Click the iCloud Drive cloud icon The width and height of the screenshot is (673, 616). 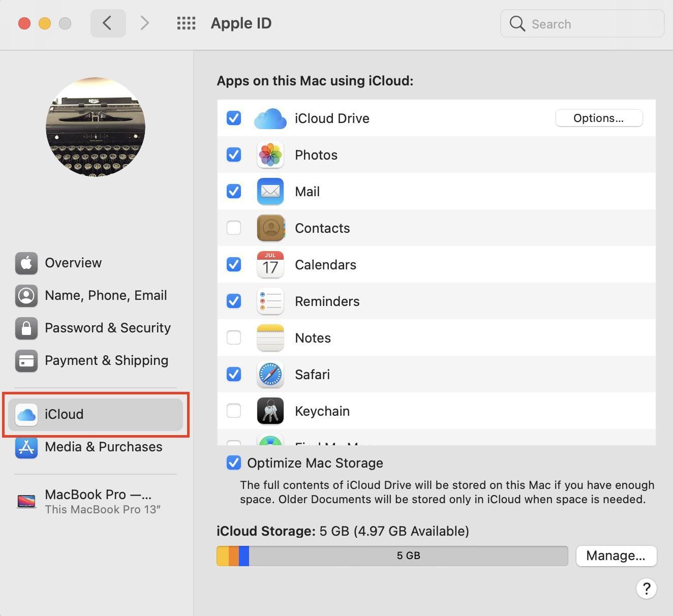[270, 118]
